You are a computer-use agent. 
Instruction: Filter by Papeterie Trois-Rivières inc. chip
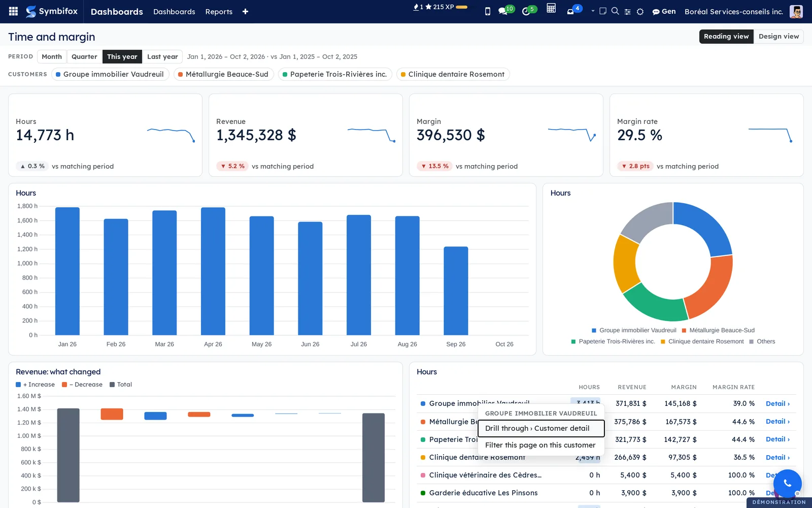(x=335, y=74)
